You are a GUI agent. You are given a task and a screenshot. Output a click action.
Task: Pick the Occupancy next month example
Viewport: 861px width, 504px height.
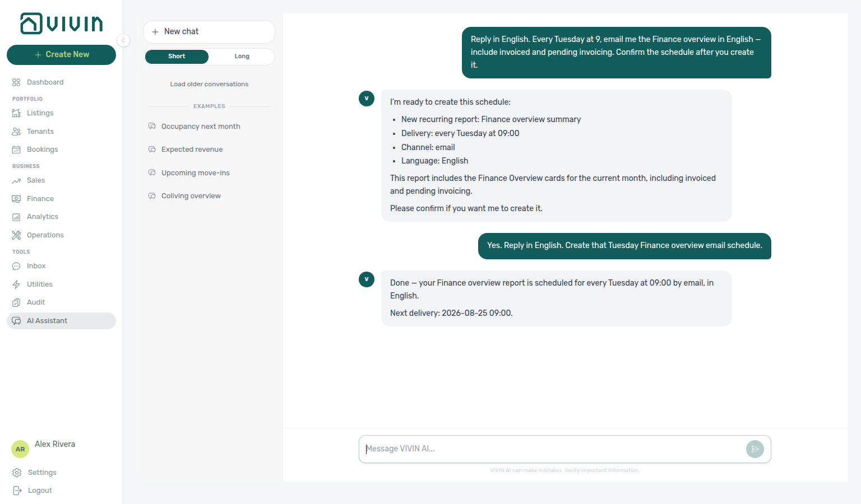(x=209, y=127)
